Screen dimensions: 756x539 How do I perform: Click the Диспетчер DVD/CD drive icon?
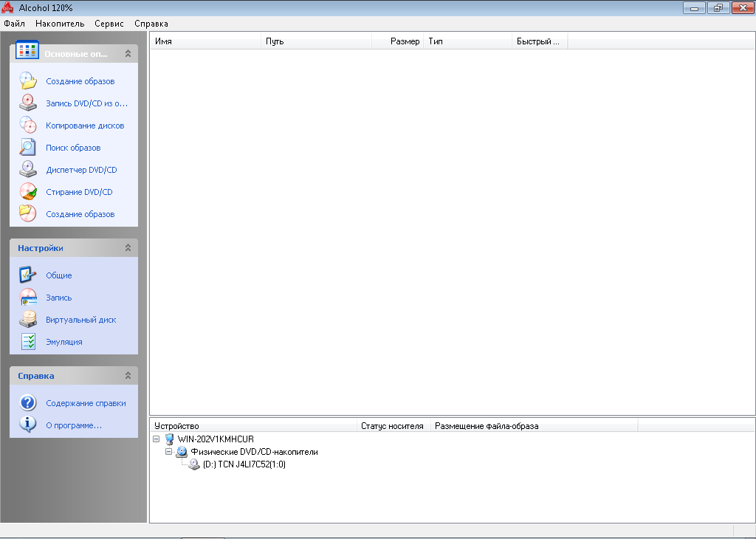[28, 170]
